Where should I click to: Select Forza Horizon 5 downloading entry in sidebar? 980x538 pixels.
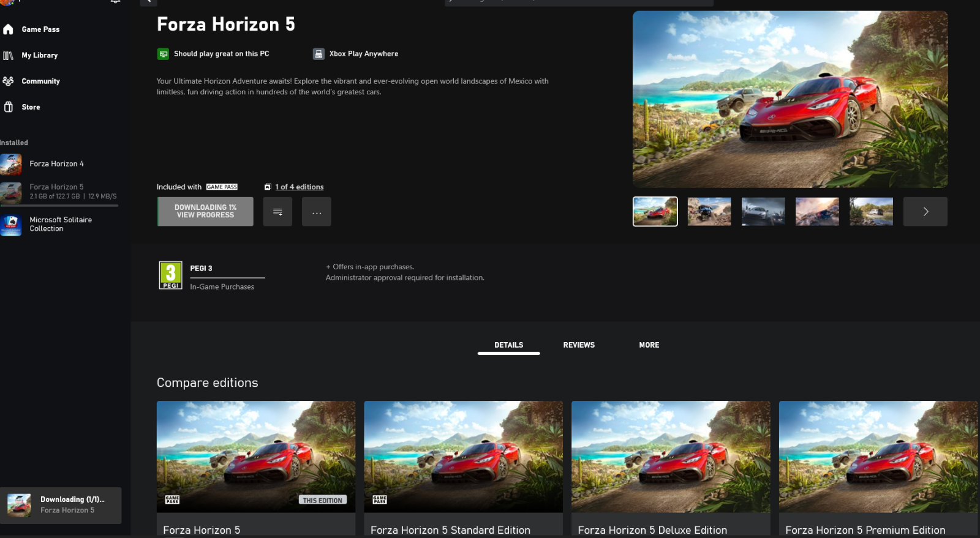59,192
